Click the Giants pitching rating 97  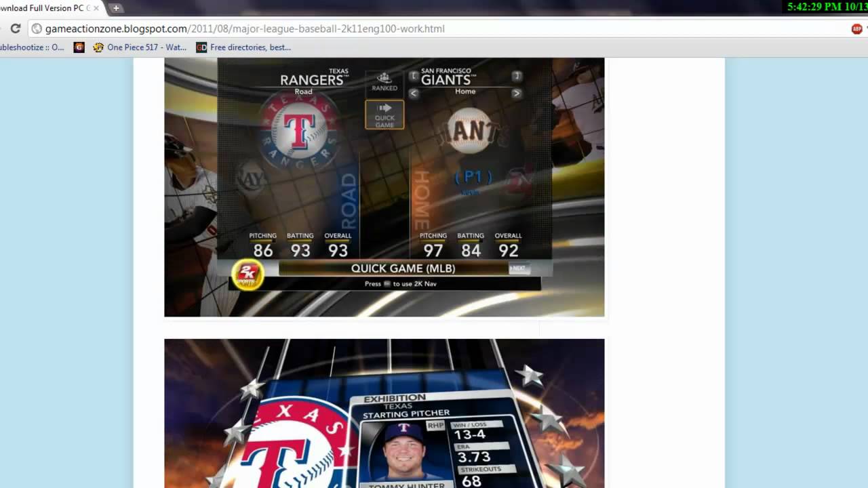click(433, 250)
